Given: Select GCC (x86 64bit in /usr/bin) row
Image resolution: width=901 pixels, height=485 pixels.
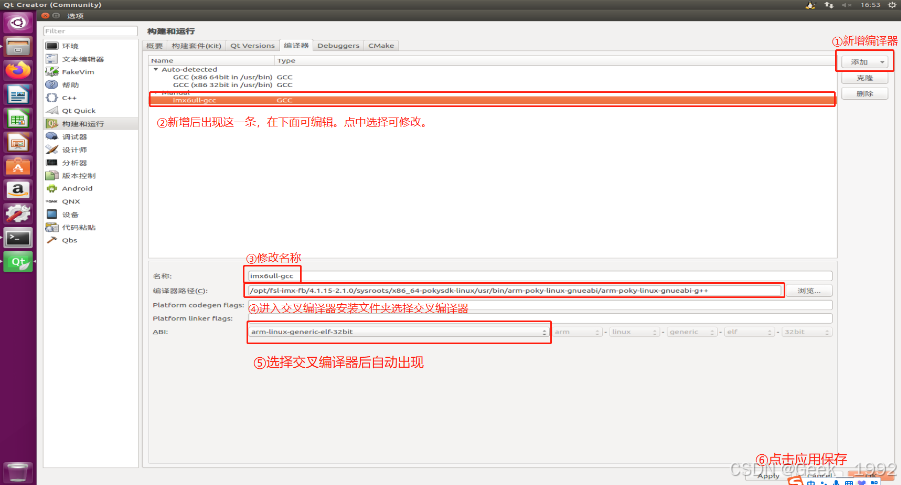Looking at the screenshot, I should coord(492,77).
